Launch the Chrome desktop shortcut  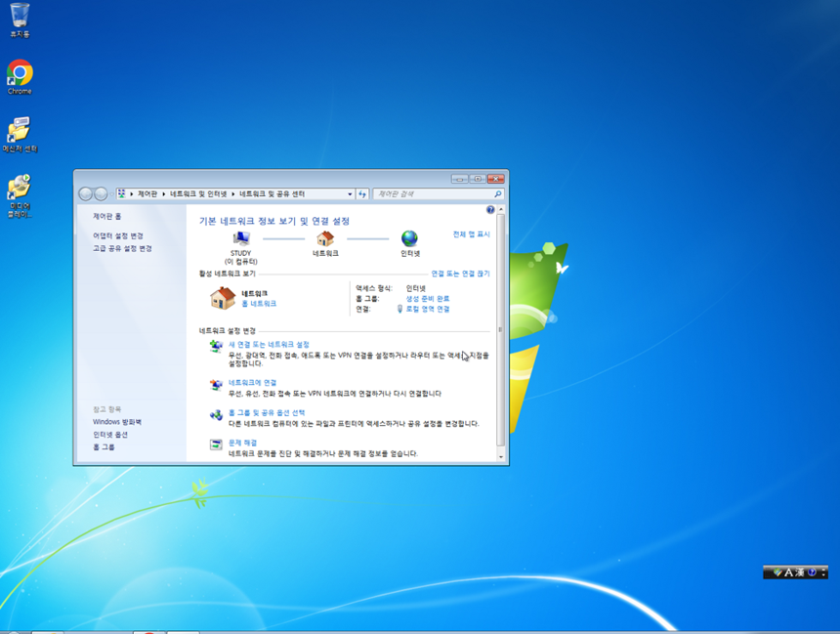coord(20,77)
